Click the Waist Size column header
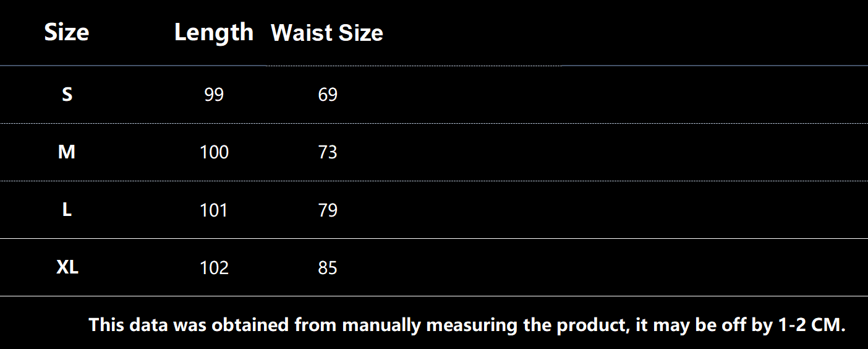Viewport: 868px width, 349px height. pyautogui.click(x=327, y=33)
